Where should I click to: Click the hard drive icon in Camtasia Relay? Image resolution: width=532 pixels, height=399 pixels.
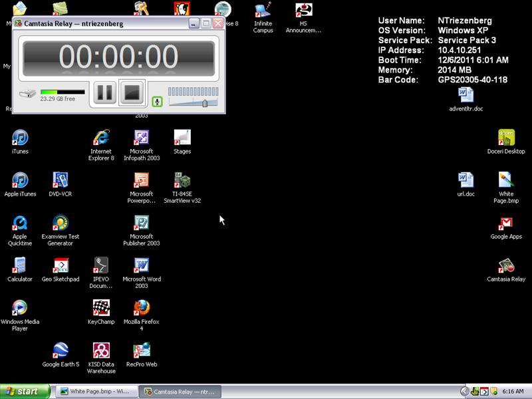27,93
